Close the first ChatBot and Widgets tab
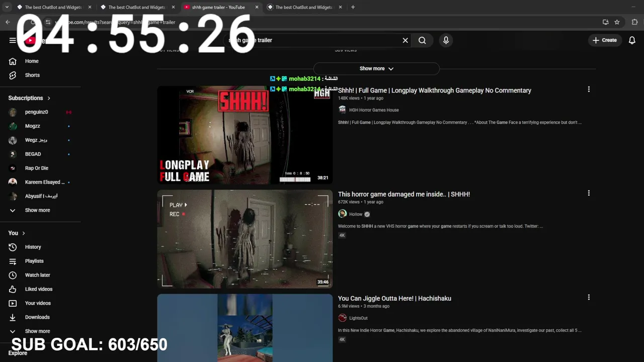The height and width of the screenshot is (362, 644). click(x=90, y=7)
